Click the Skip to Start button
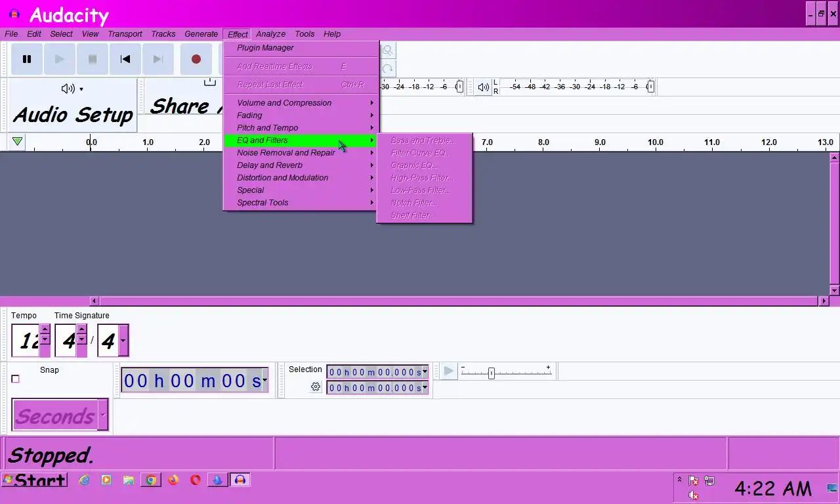 (x=125, y=59)
